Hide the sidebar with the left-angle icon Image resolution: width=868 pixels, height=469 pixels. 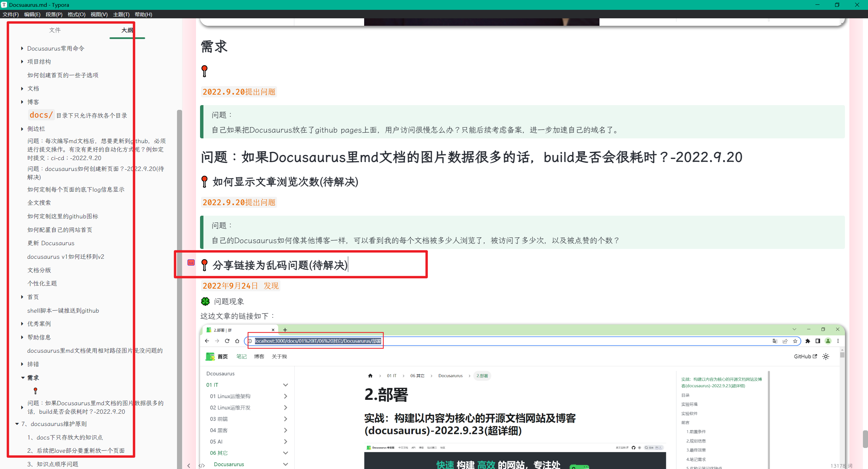pos(189,465)
